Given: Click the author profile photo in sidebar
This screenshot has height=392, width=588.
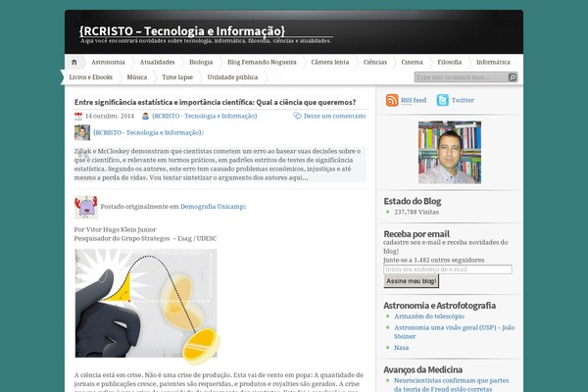Looking at the screenshot, I should pyautogui.click(x=449, y=152).
